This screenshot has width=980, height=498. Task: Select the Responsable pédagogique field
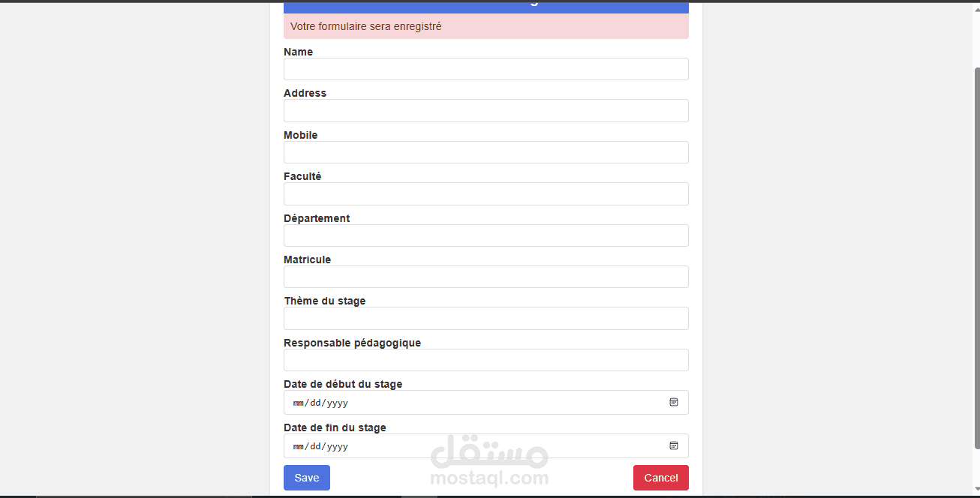click(486, 360)
